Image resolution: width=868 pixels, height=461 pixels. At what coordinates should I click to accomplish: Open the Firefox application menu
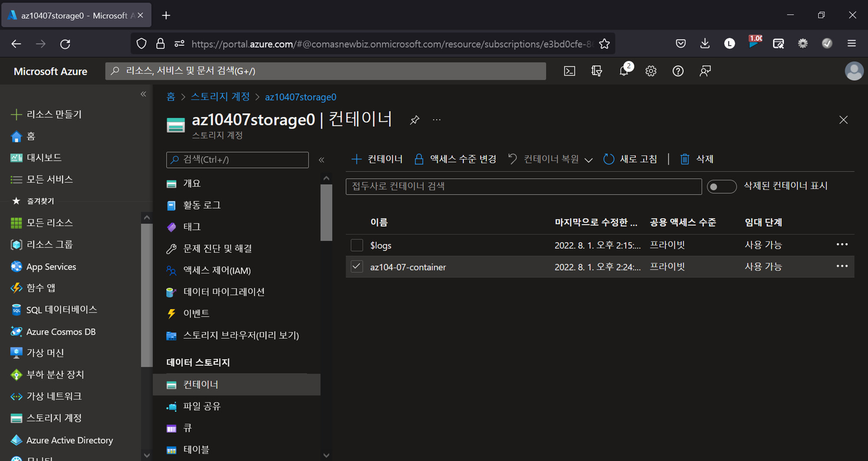pos(852,43)
